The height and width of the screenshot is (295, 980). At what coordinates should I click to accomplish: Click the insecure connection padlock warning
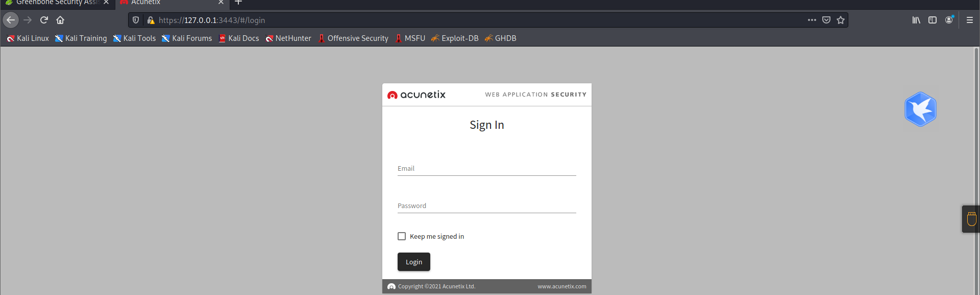coord(151,20)
